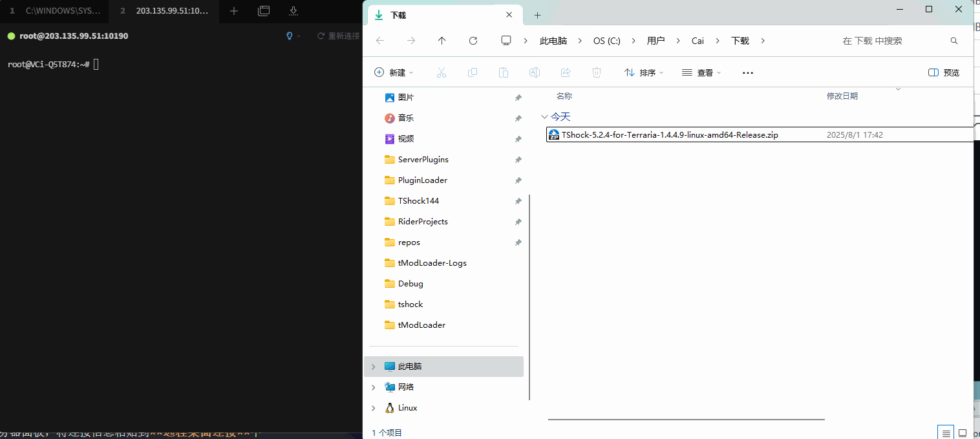
Task: Open the three-dot See more menu
Action: point(748,73)
